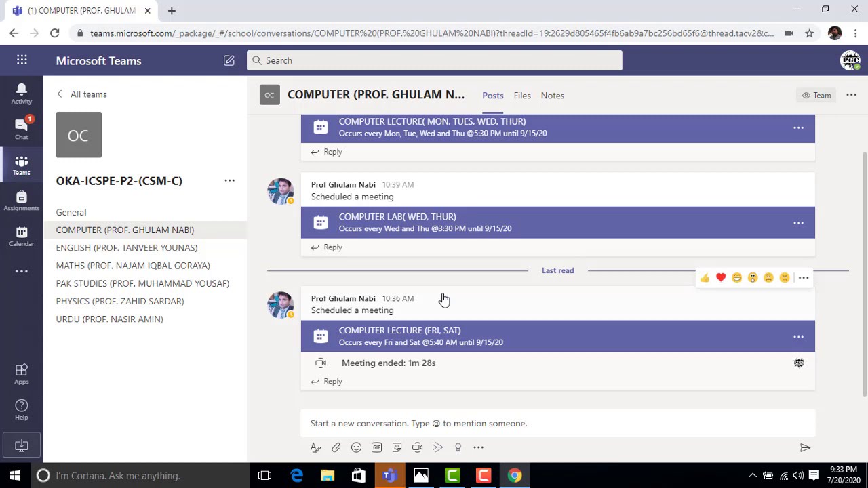Insert a GIF via the Giphy icon
Screen dimensions: 868x488
tap(376, 447)
